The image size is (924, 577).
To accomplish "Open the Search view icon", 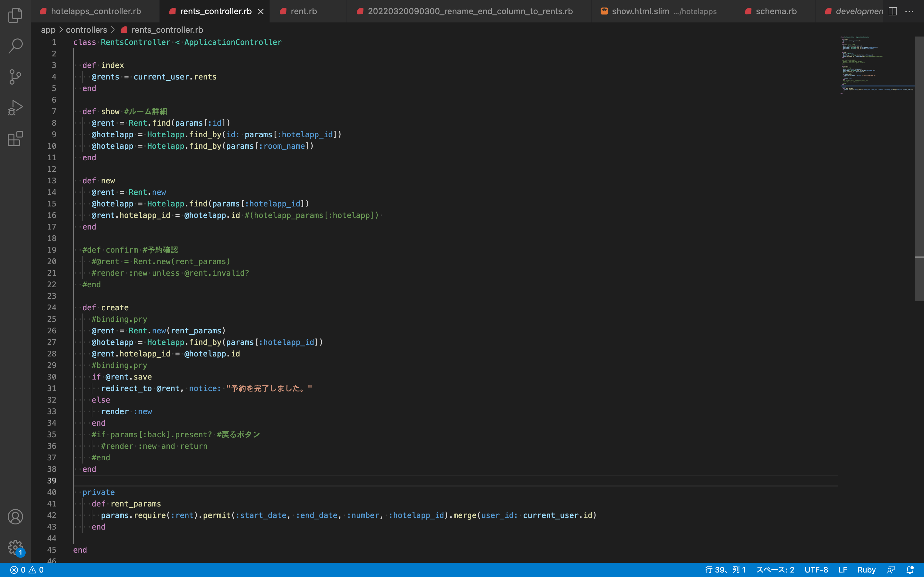I will tap(15, 46).
